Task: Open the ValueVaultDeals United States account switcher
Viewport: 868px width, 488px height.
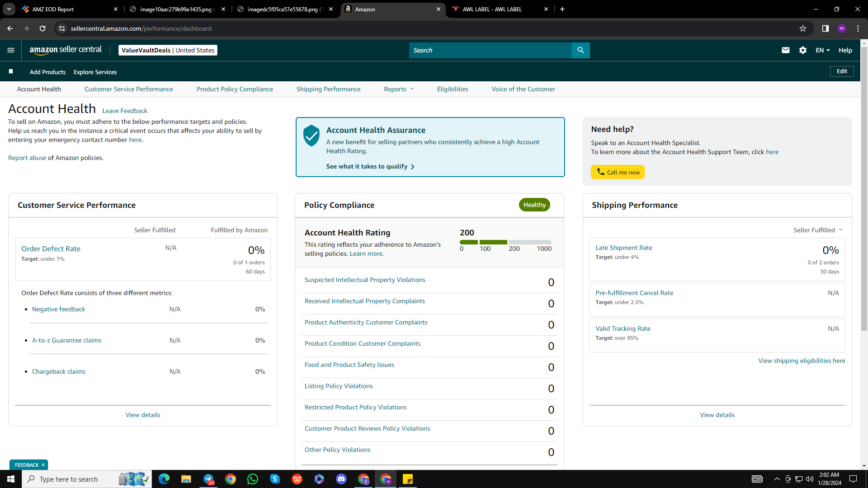Action: 168,50
